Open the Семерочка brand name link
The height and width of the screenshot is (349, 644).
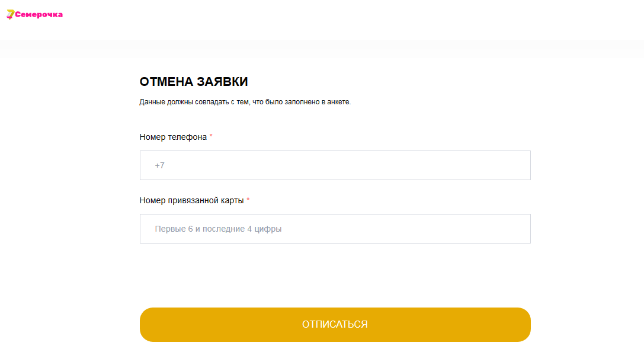click(39, 15)
